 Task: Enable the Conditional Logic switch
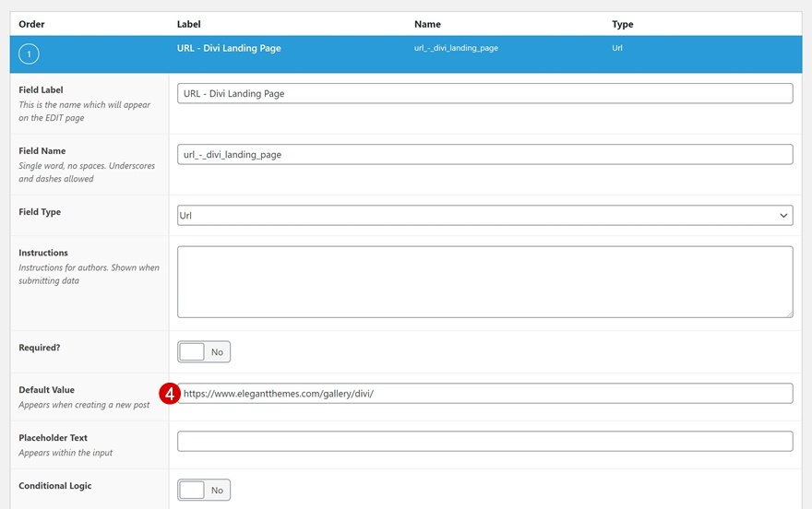[204, 491]
